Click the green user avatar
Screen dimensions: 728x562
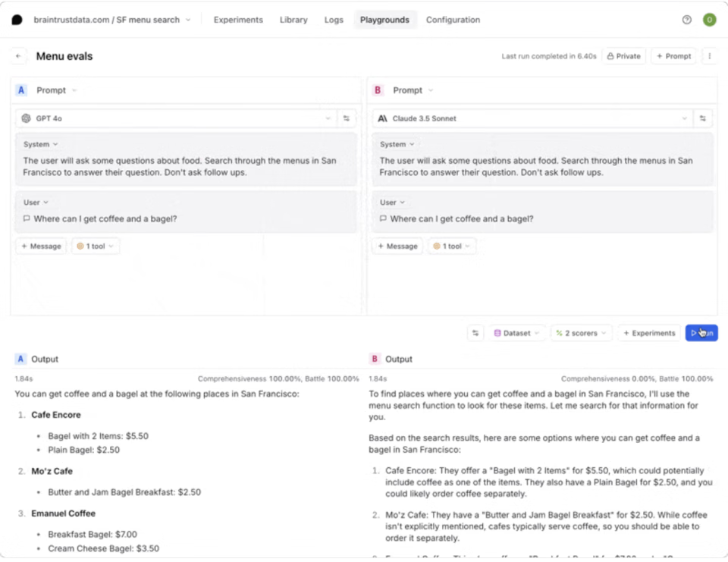(709, 20)
